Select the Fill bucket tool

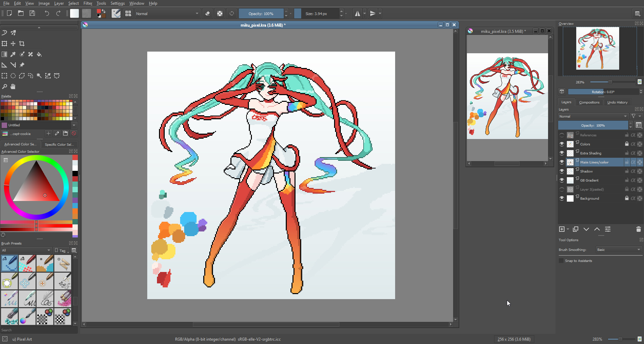[39, 54]
